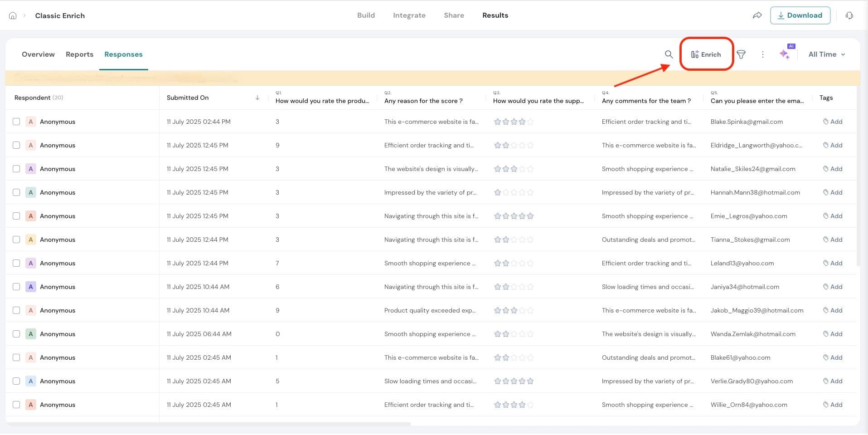Click the filter funnel icon
Screen dimensions: 868x435
tap(741, 54)
